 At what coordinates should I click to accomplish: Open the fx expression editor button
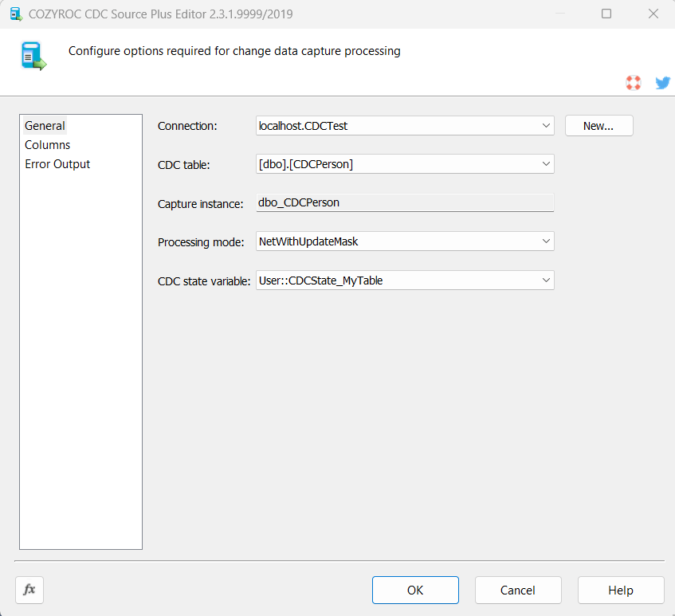click(29, 590)
